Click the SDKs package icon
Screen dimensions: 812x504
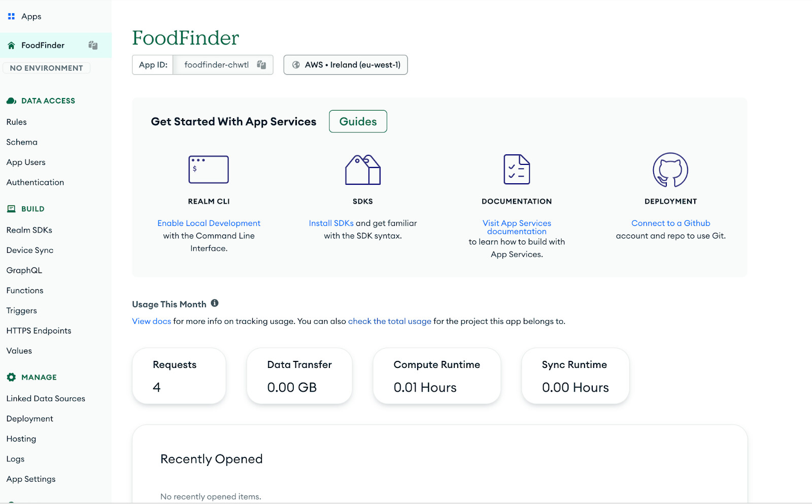tap(363, 170)
